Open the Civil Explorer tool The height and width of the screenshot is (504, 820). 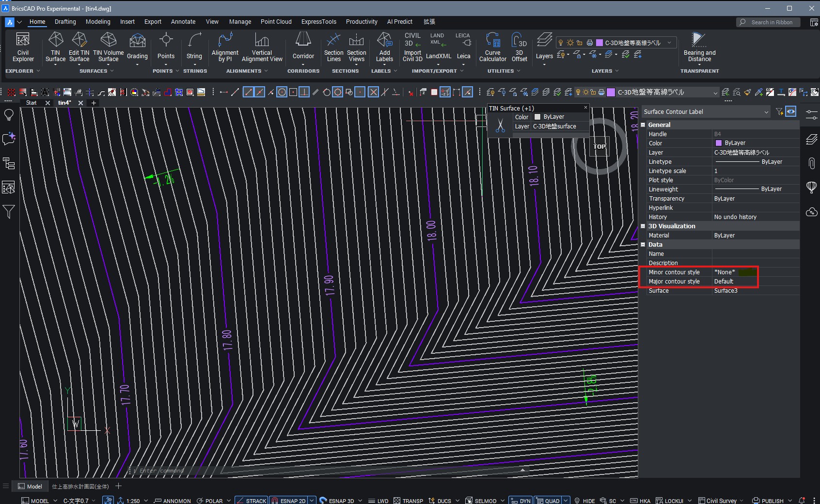tap(23, 47)
